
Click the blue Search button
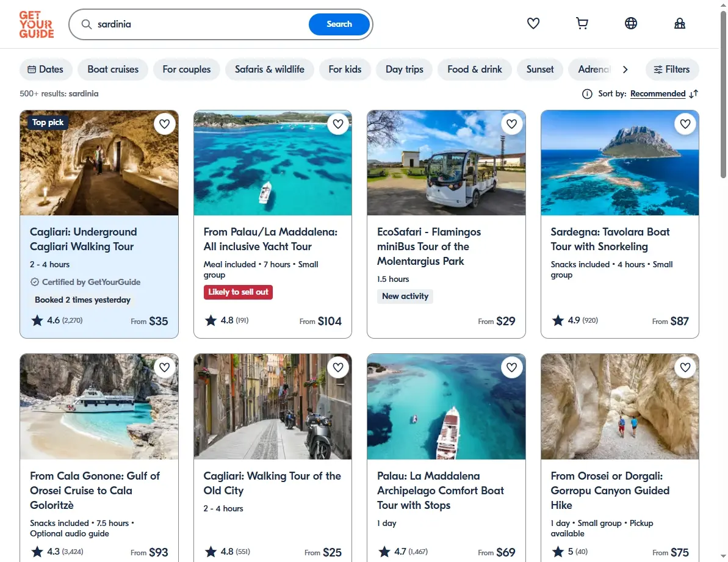[x=339, y=24]
